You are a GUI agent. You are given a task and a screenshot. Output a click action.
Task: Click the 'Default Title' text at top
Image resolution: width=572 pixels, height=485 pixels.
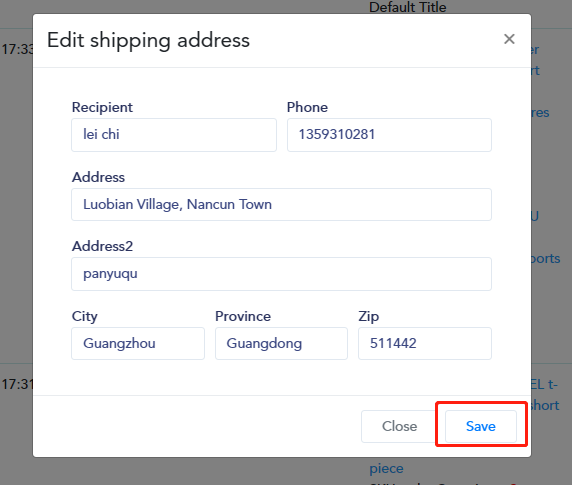tap(407, 7)
